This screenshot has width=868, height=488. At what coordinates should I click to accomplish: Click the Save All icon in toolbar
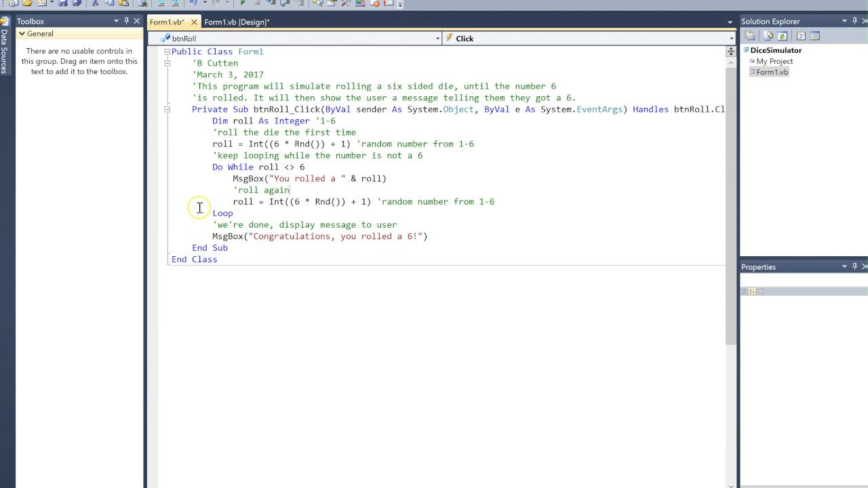[77, 3]
